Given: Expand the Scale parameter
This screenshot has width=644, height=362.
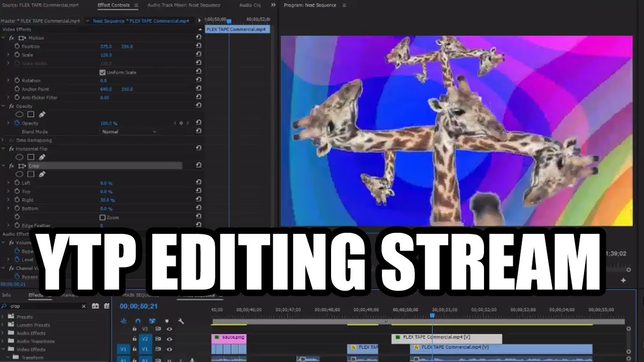Looking at the screenshot, I should point(8,55).
